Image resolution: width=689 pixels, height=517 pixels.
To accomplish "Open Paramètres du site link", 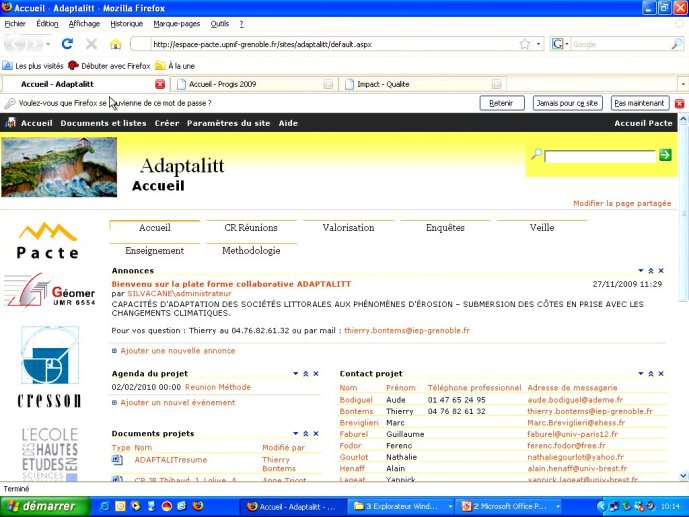I will click(228, 123).
